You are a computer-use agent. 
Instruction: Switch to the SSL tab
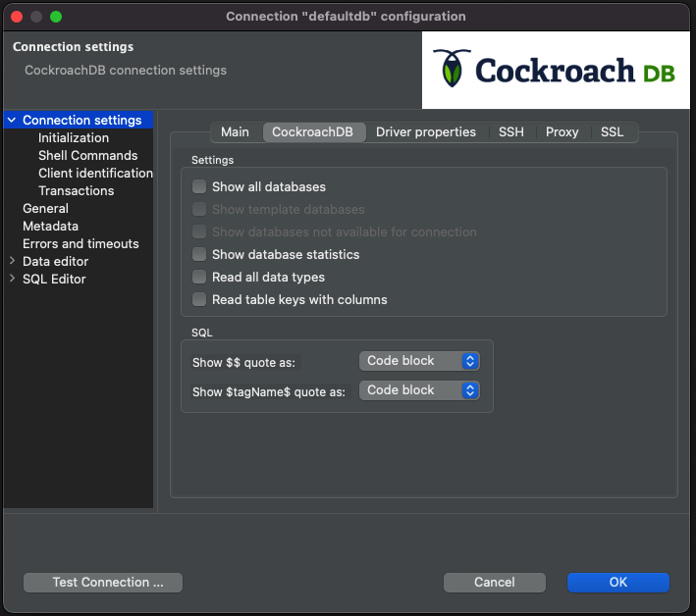pos(612,132)
